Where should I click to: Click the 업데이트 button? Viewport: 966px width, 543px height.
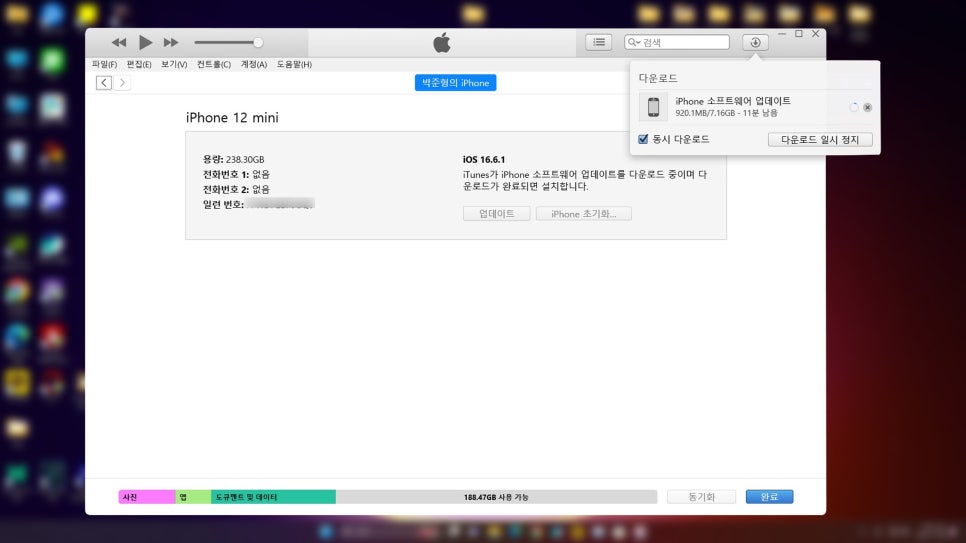497,214
